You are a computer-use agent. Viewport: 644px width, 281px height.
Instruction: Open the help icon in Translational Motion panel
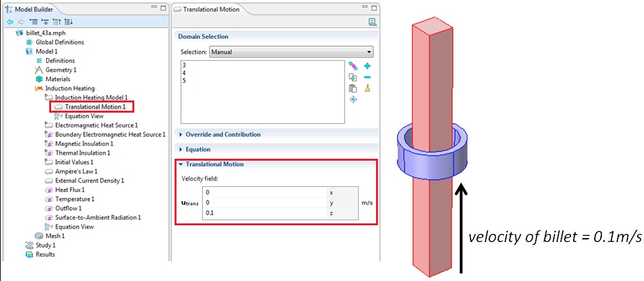pyautogui.click(x=372, y=22)
